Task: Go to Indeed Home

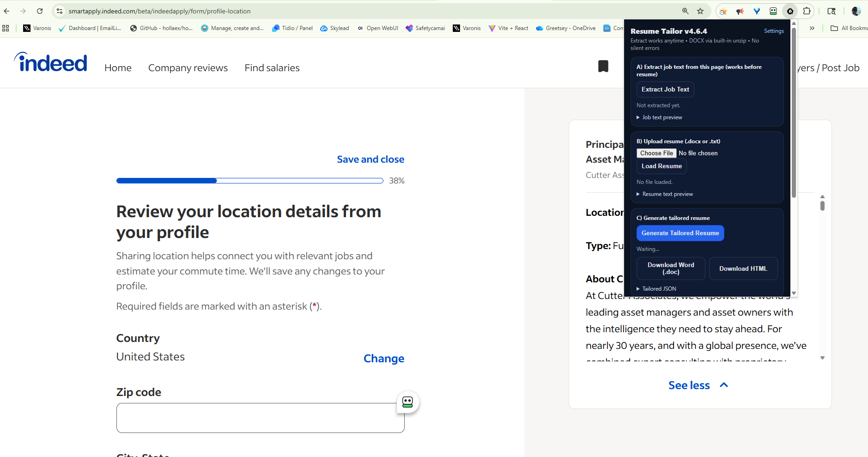Action: click(x=118, y=68)
